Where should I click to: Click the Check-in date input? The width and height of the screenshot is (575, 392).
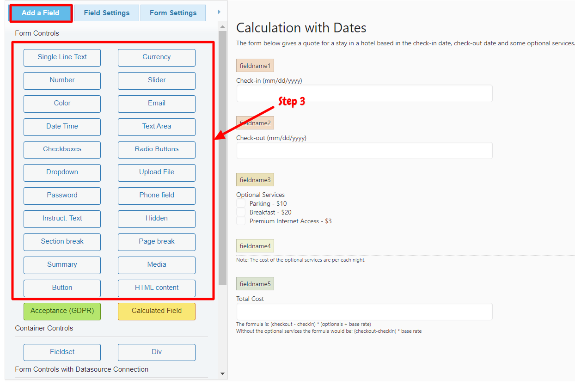pos(364,93)
